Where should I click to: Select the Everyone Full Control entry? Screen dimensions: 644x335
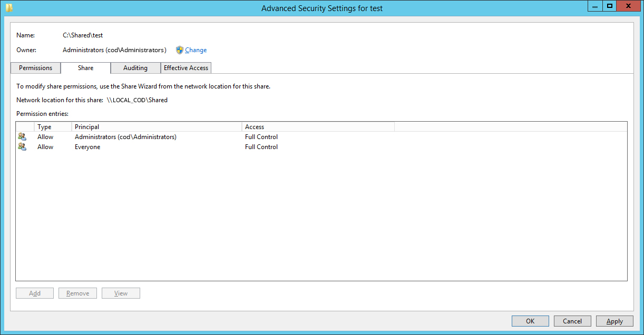[x=321, y=147]
